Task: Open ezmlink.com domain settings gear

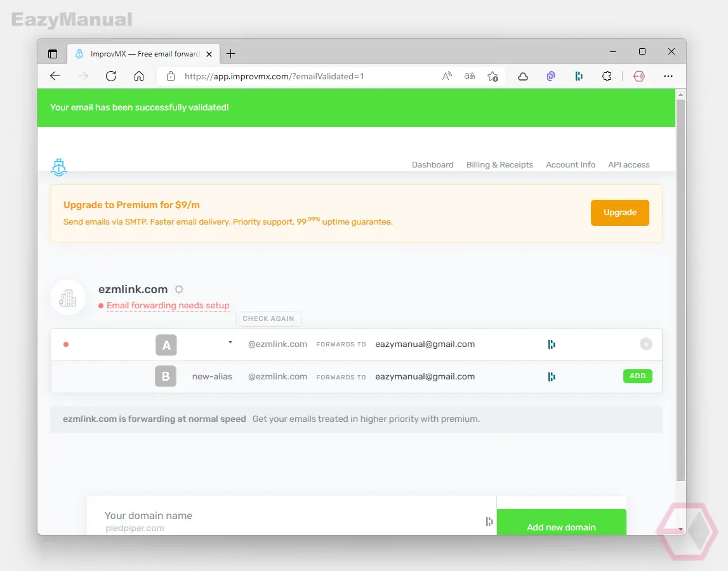Action: point(179,289)
